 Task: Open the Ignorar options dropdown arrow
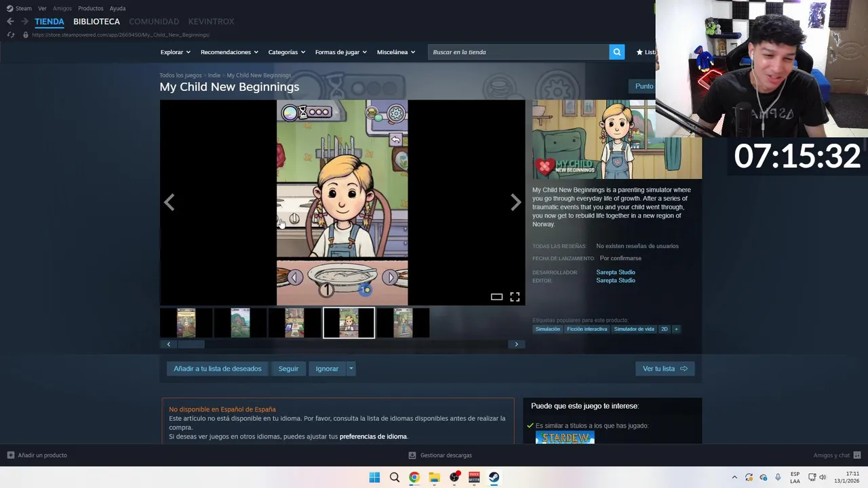tap(351, 369)
